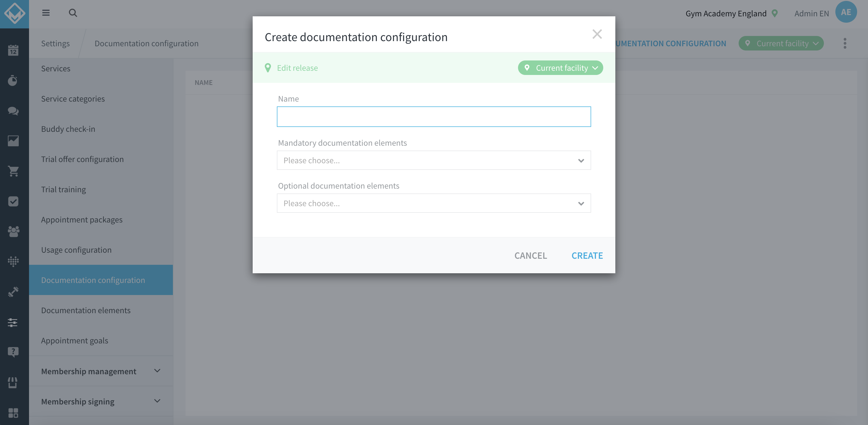868x425 pixels.
Task: Toggle the hamburger menu
Action: (46, 13)
